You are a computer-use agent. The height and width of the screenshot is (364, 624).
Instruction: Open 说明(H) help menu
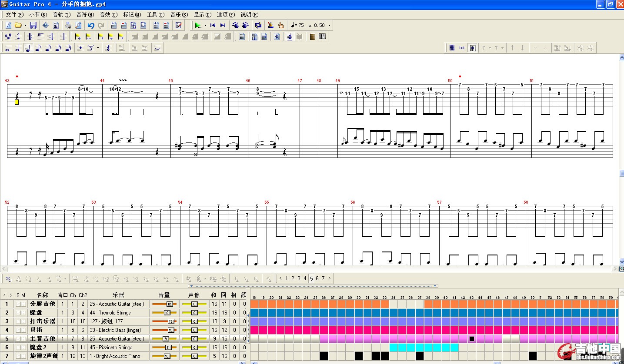pyautogui.click(x=250, y=14)
